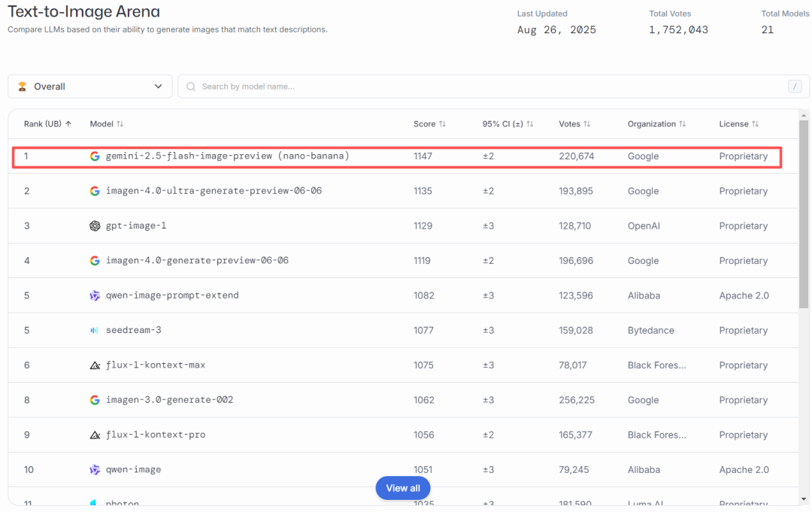Select the imagen-4.0-generate-preview-06-06 model name
Viewport: 812px width, 512px height.
pyautogui.click(x=197, y=260)
